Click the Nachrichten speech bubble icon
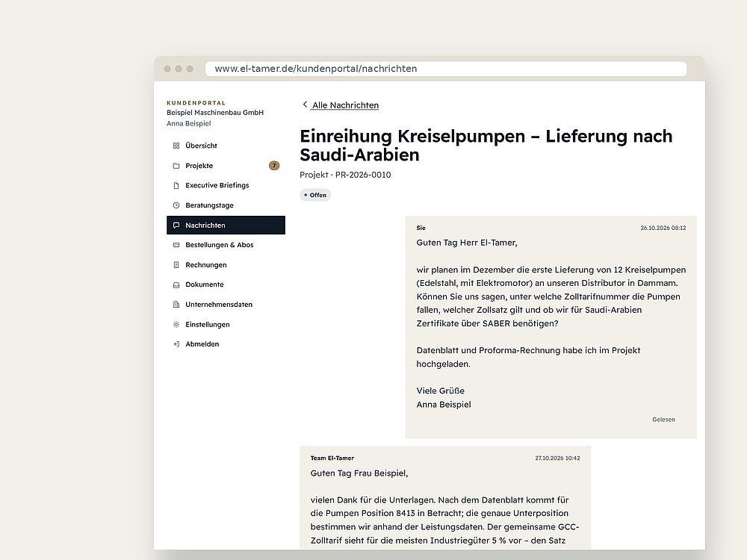 (x=176, y=225)
